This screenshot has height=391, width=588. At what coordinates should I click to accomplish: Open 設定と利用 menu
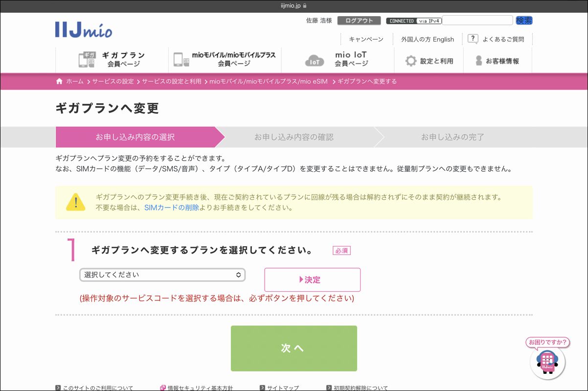pos(429,61)
